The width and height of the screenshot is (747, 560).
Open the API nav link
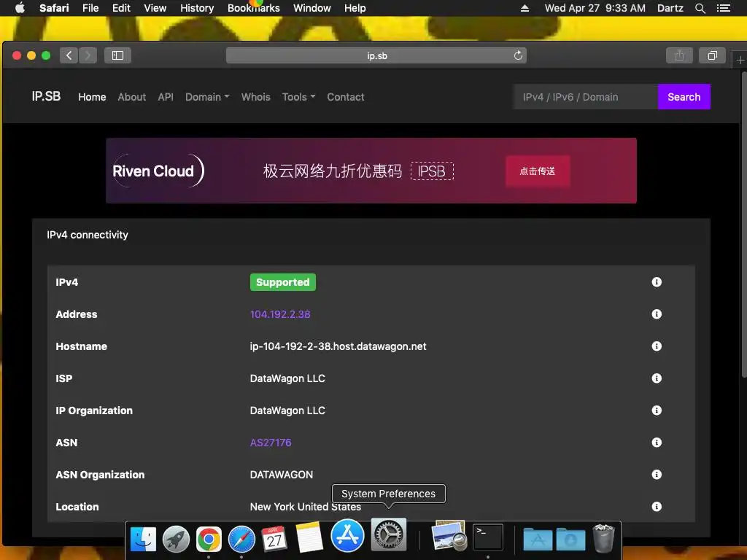point(166,97)
